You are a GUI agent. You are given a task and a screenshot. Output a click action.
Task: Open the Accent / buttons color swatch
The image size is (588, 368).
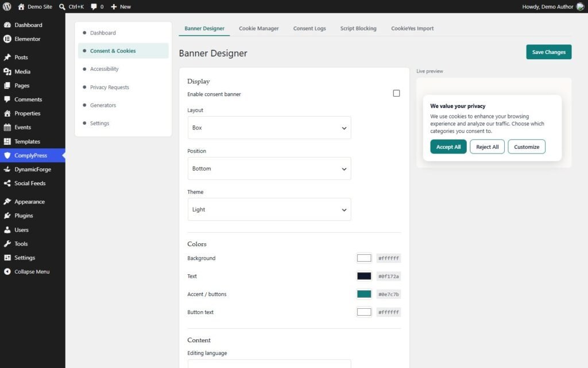coord(363,294)
